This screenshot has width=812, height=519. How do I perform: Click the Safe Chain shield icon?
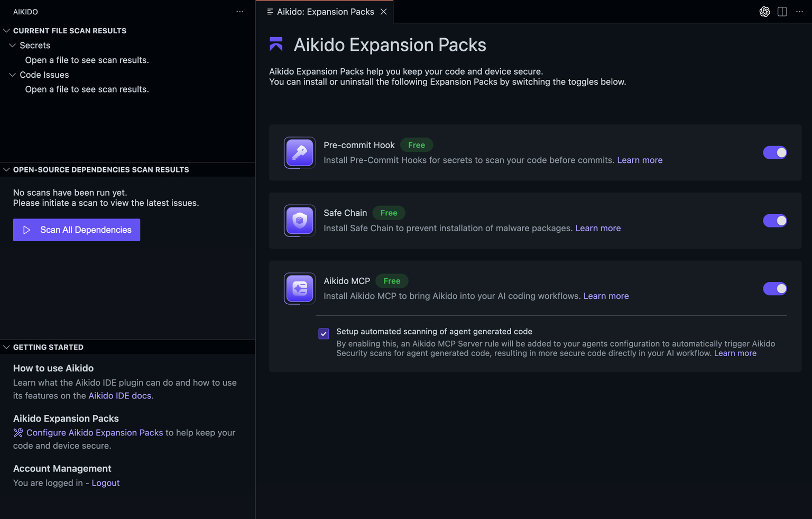point(300,221)
